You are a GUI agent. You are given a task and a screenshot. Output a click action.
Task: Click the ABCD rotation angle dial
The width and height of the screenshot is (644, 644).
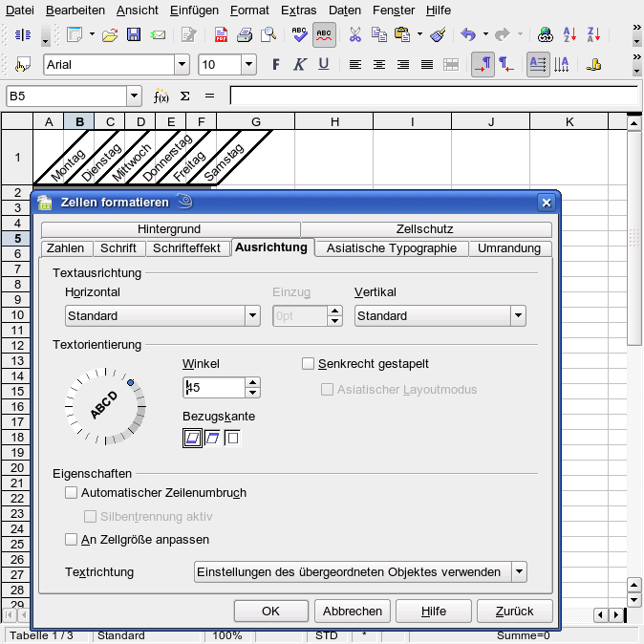pos(105,406)
